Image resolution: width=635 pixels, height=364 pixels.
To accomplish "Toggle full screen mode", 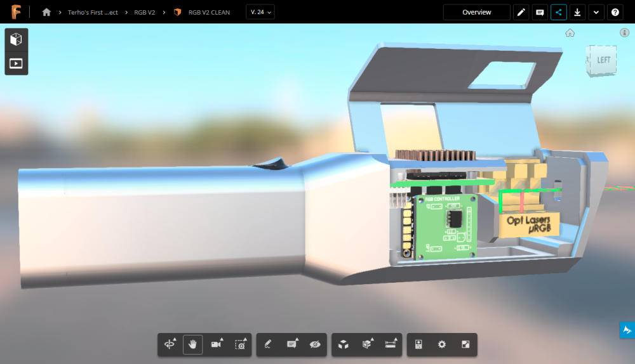I will (x=465, y=344).
